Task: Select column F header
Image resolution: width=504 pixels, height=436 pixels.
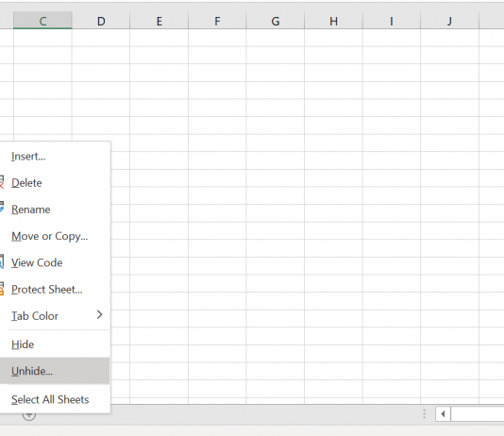Action: pos(217,21)
